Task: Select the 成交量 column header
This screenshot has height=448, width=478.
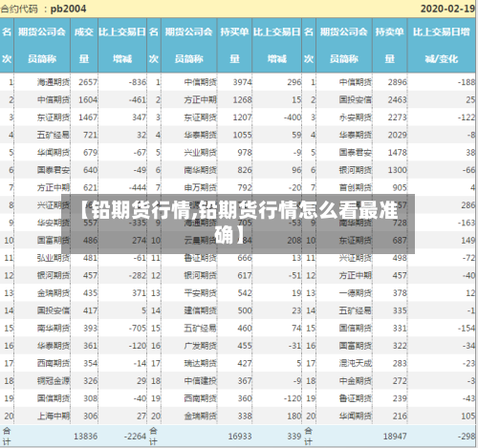Action: coord(84,45)
